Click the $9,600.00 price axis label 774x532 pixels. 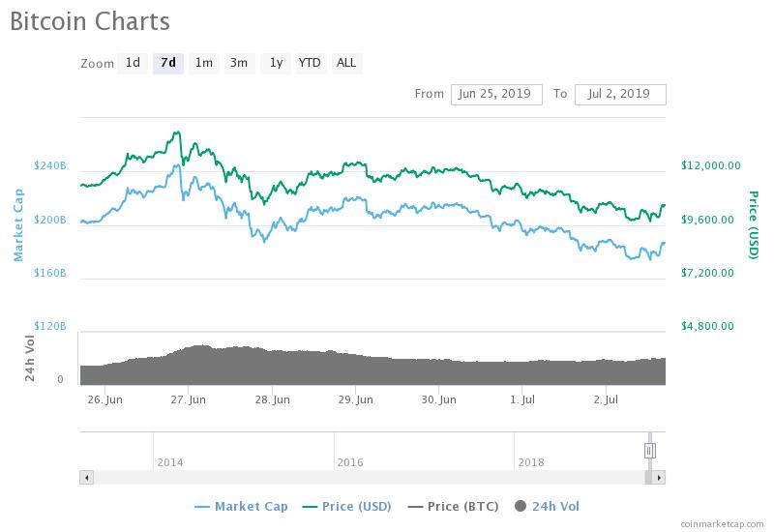[708, 220]
